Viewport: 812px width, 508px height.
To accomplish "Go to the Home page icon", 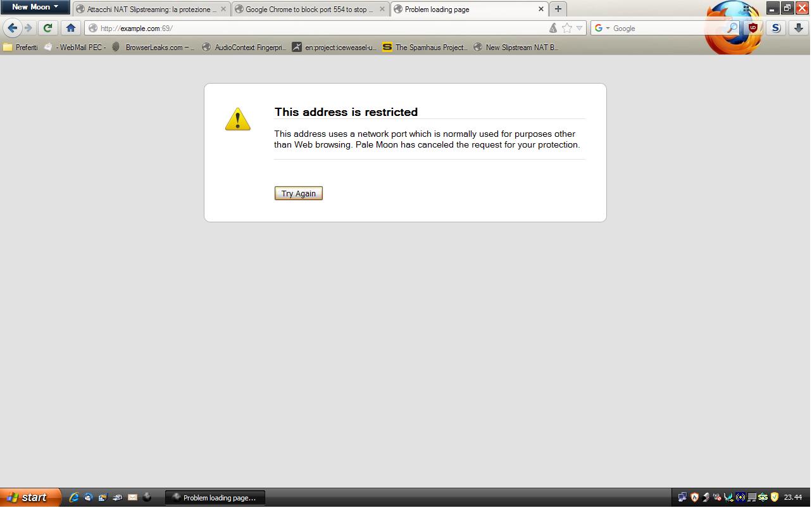I will (x=71, y=28).
